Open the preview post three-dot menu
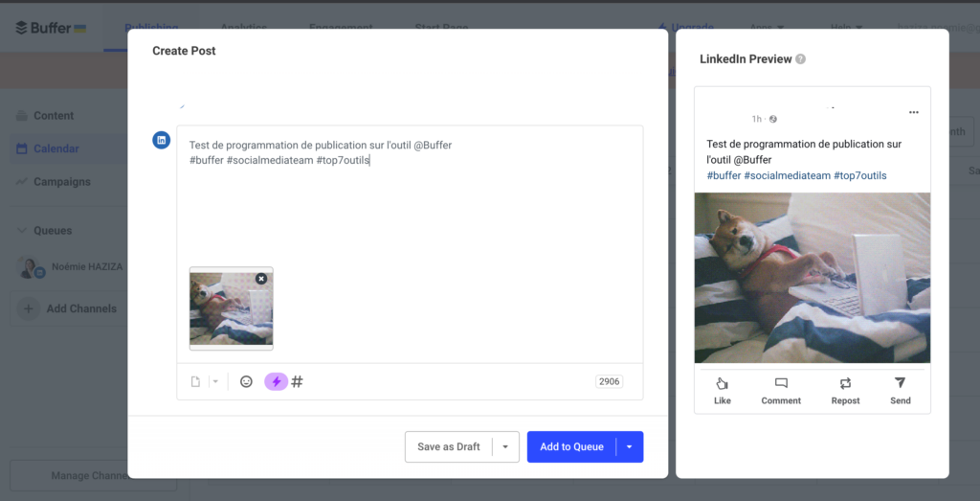This screenshot has height=501, width=980. [913, 112]
